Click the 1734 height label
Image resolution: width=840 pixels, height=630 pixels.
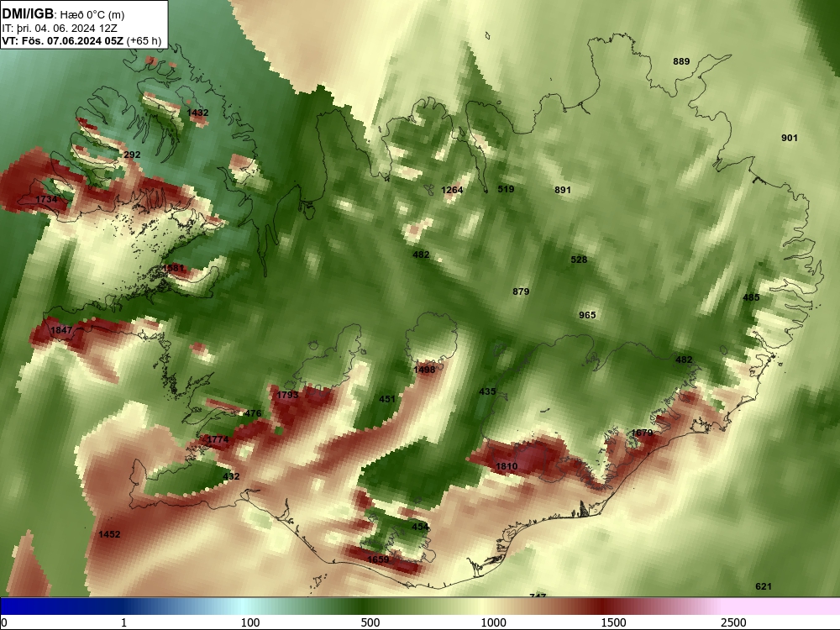pyautogui.click(x=46, y=199)
